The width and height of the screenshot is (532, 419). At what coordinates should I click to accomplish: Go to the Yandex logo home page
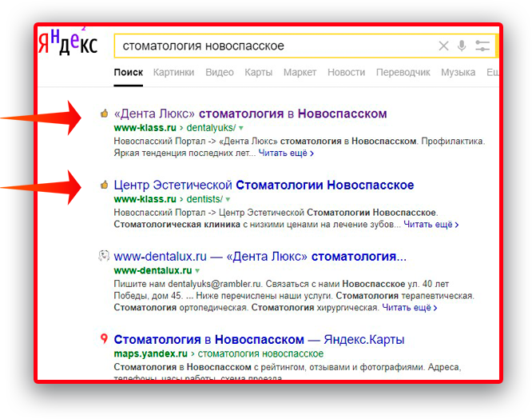[68, 42]
